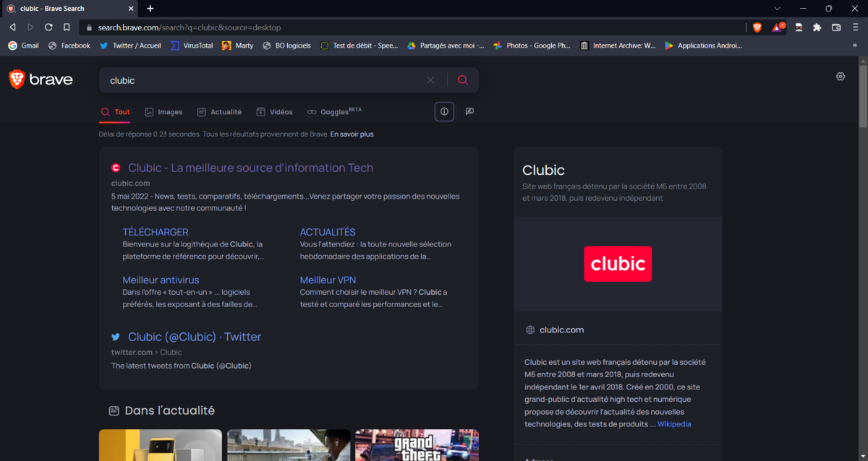Show search info panel
Image resolution: width=868 pixels, height=461 pixels.
point(444,112)
